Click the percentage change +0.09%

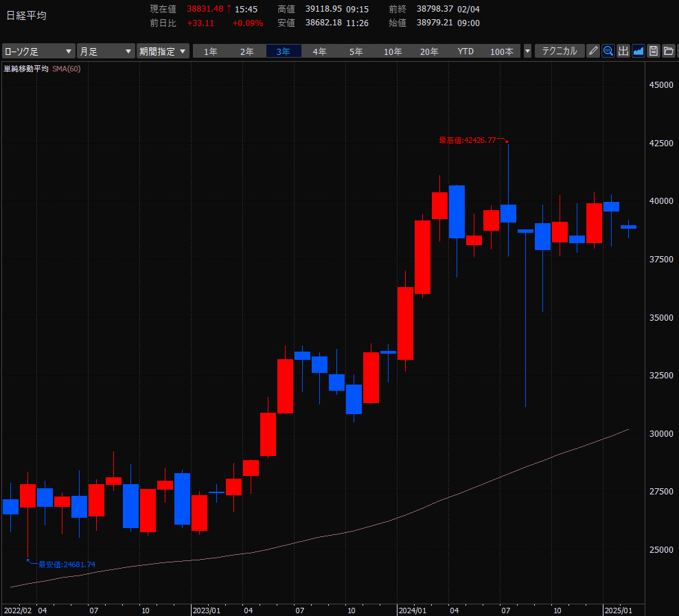(x=248, y=23)
